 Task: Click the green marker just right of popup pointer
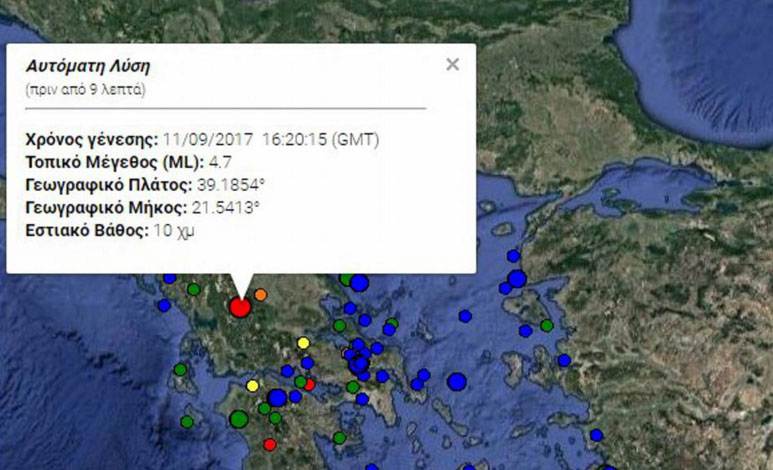point(346,279)
